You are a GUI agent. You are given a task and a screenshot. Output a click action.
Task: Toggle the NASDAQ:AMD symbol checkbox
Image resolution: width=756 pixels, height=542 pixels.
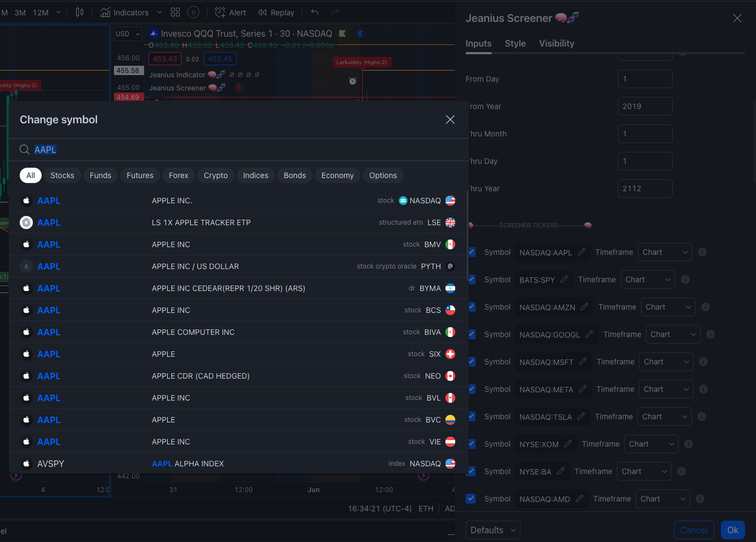470,499
